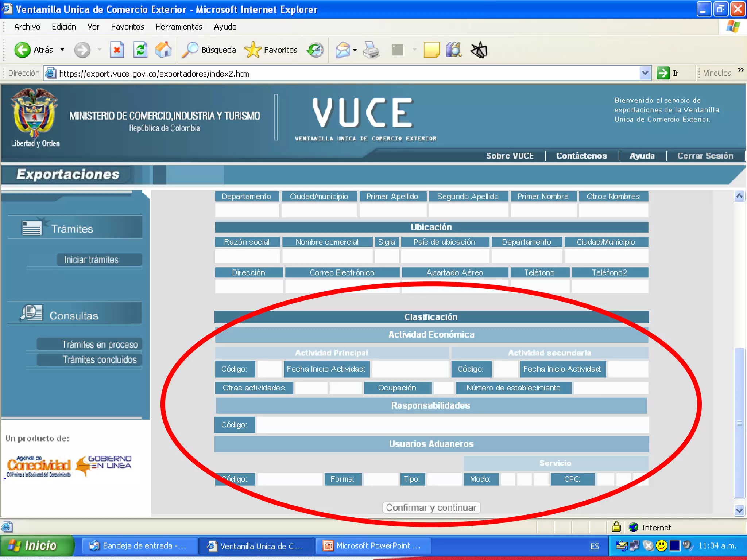
Task: Expand the Vínculos chevron
Action: pyautogui.click(x=741, y=70)
